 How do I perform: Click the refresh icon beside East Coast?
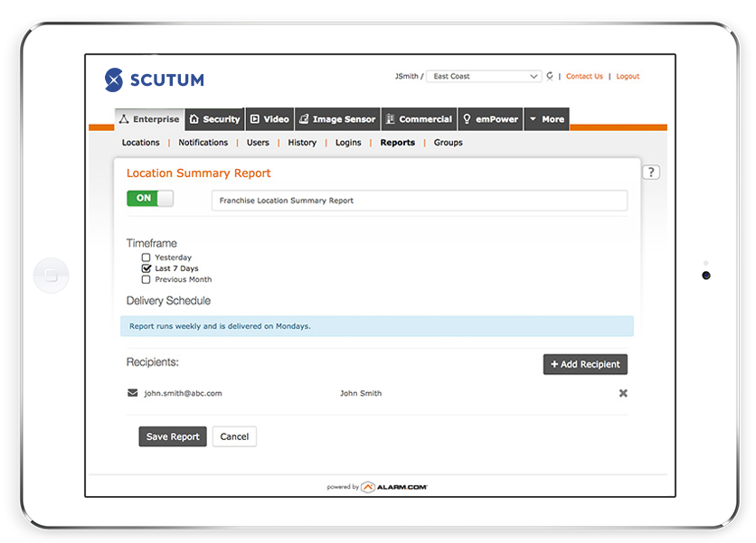click(x=550, y=77)
